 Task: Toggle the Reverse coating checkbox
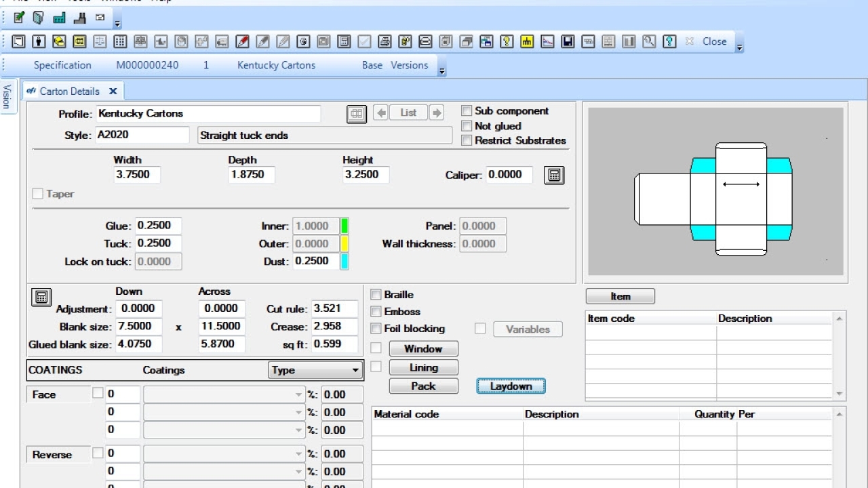pyautogui.click(x=98, y=453)
